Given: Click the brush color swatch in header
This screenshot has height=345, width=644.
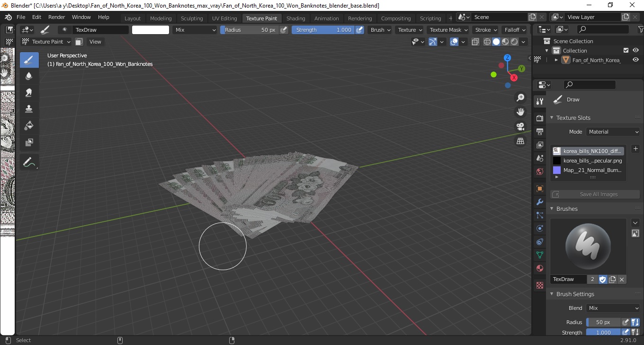Looking at the screenshot, I should click(x=151, y=30).
